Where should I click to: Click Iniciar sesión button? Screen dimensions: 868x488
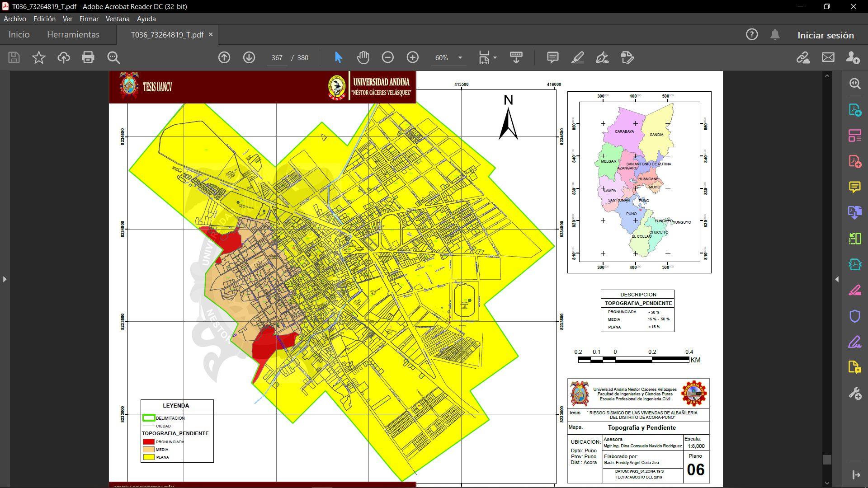[x=826, y=35]
